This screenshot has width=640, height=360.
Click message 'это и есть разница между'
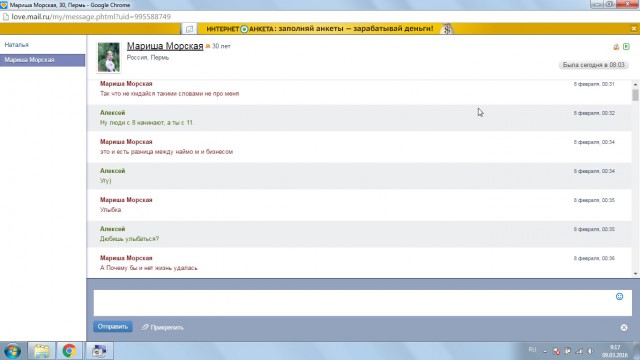click(166, 151)
